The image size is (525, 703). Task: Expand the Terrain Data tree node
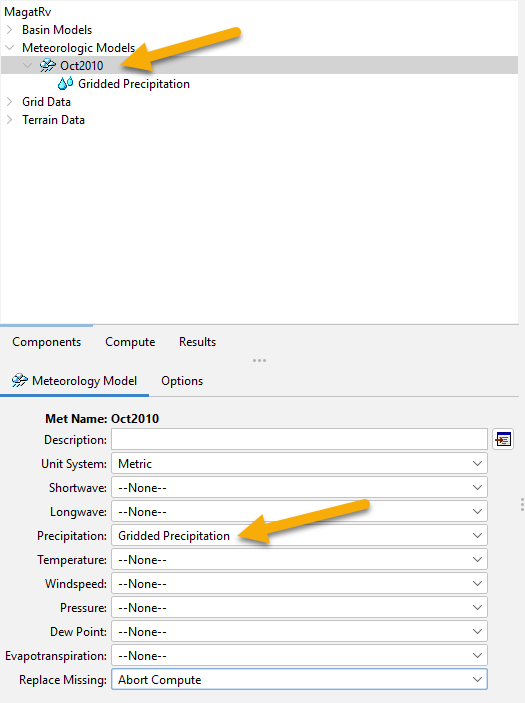pyautogui.click(x=9, y=120)
